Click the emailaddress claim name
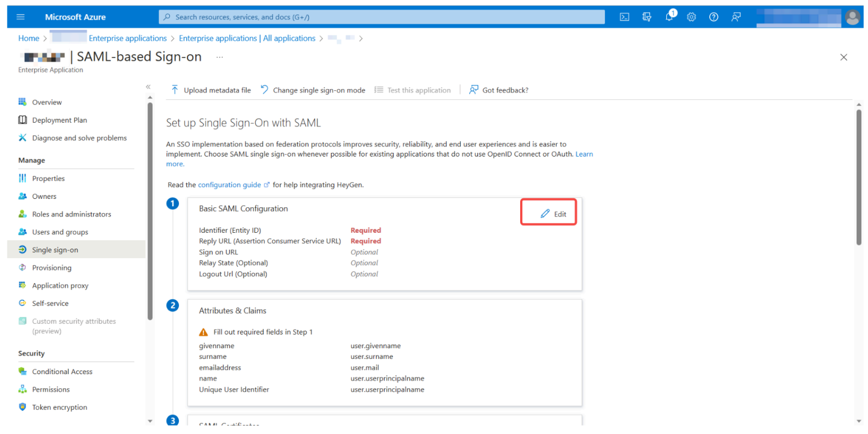Image resolution: width=868 pixels, height=434 pixels. (220, 367)
